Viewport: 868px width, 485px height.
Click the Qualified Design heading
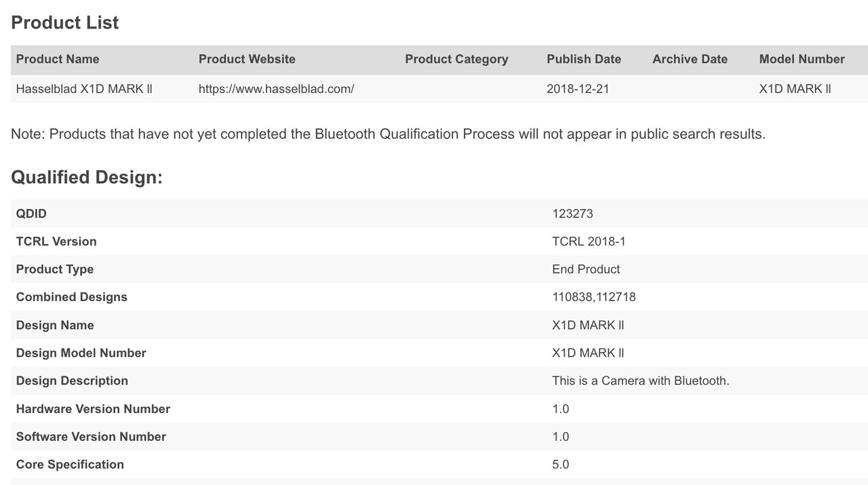point(87,178)
